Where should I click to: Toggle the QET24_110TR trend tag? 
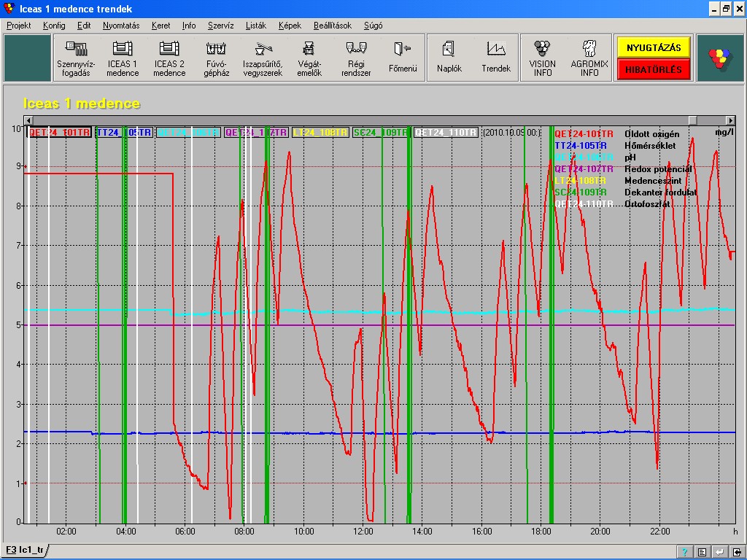445,133
